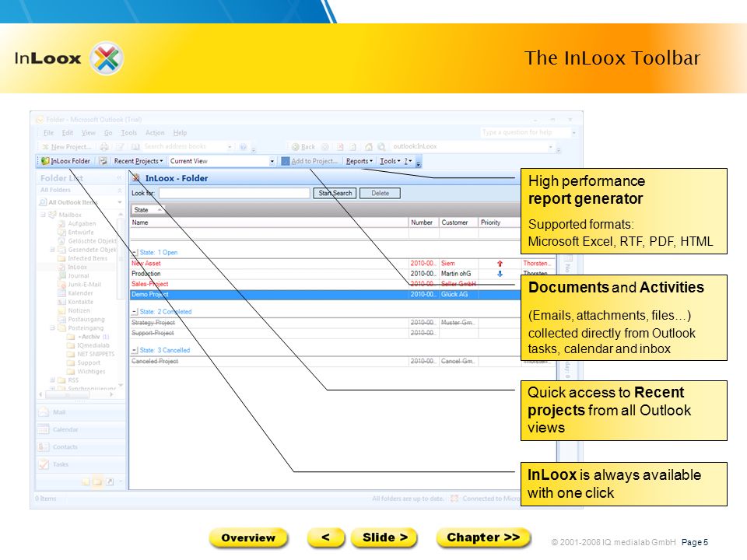Screen dimensions: 747x560
Task: Collapse the State: 1 Open group
Action: pos(135,252)
